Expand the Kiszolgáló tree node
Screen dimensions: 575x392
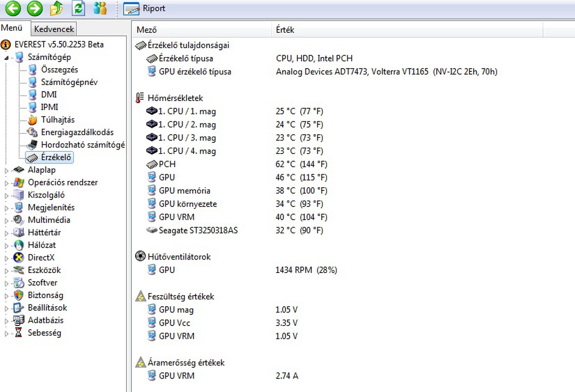pos(6,195)
